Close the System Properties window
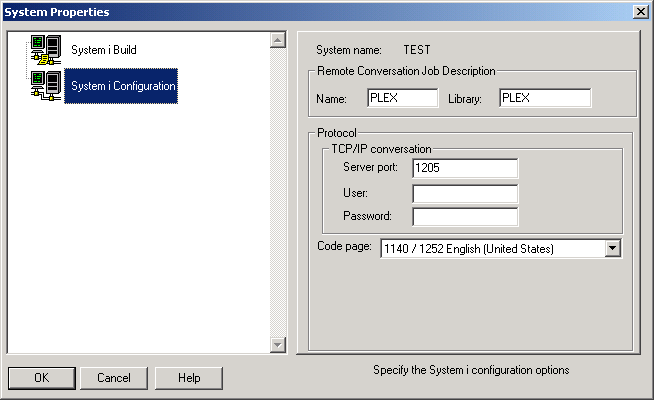This screenshot has width=654, height=400. point(640,11)
